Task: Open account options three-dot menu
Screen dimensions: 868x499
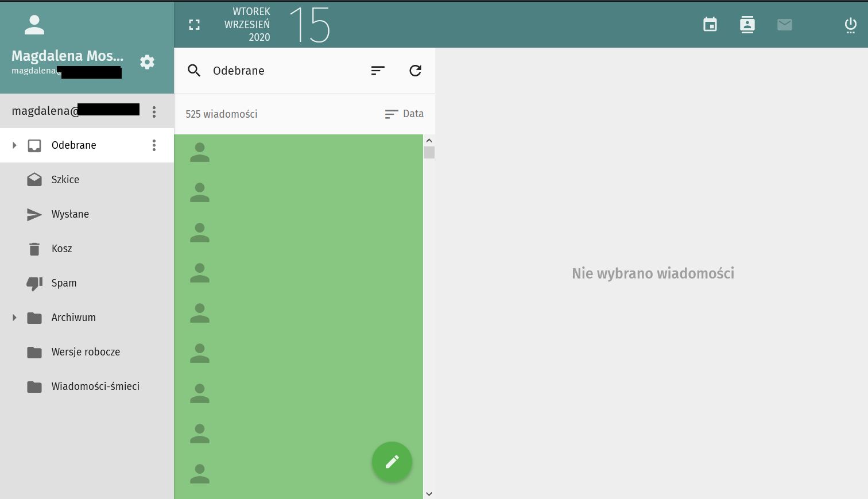Action: click(154, 111)
